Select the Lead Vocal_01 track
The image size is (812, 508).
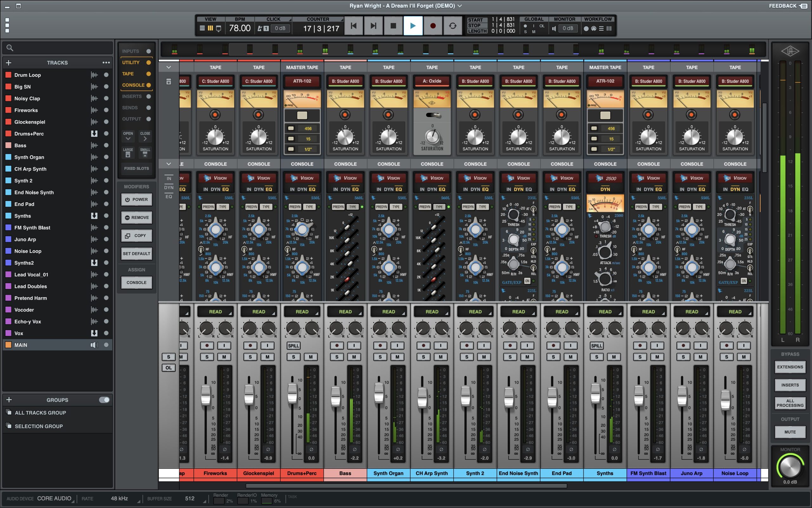click(57, 275)
